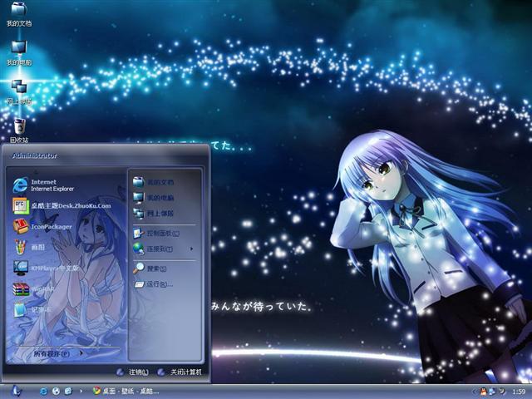Click the network tray icon
Screen dimensions: 532x399
click(492, 392)
